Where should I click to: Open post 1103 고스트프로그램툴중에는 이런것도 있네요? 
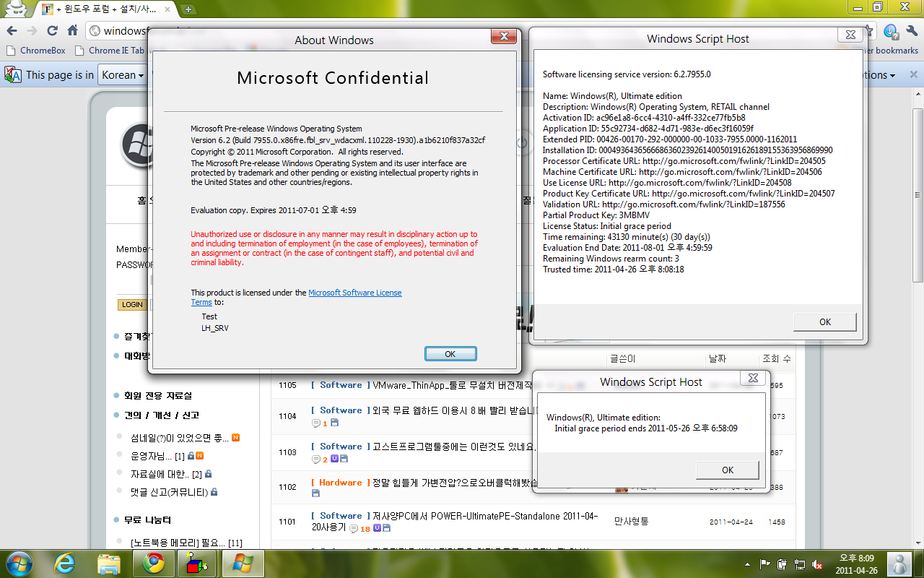point(454,447)
